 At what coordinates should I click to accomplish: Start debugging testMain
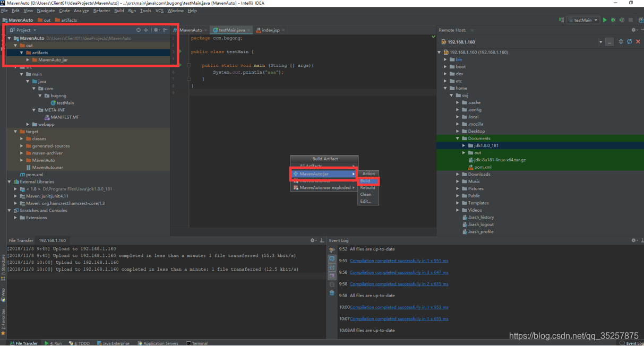coord(613,20)
